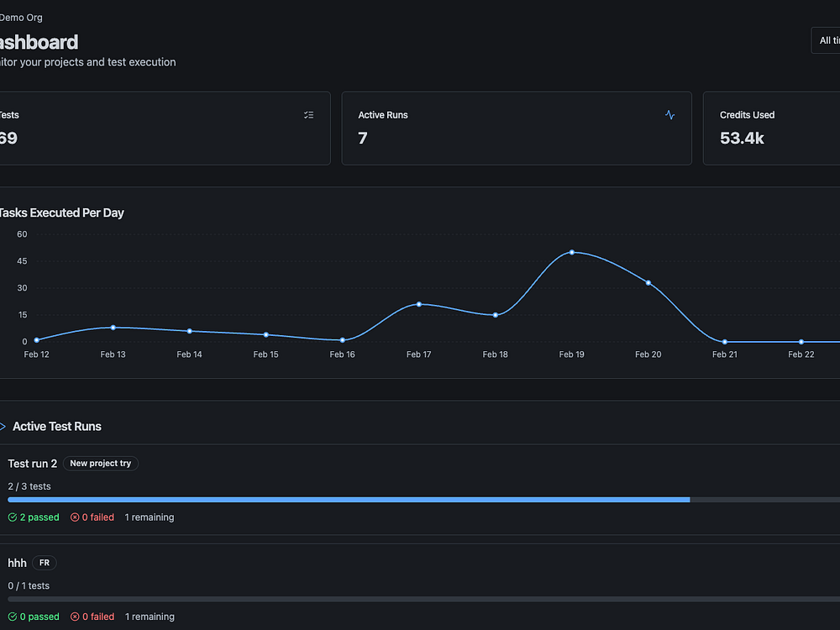Image resolution: width=840 pixels, height=630 pixels.
Task: Click the Test run 2 progress bar
Action: pos(423,500)
